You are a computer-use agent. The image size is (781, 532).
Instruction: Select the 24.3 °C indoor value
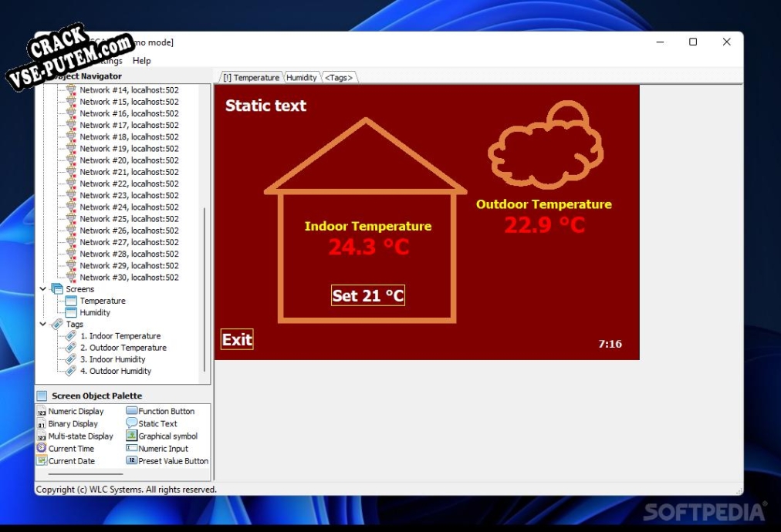point(369,247)
